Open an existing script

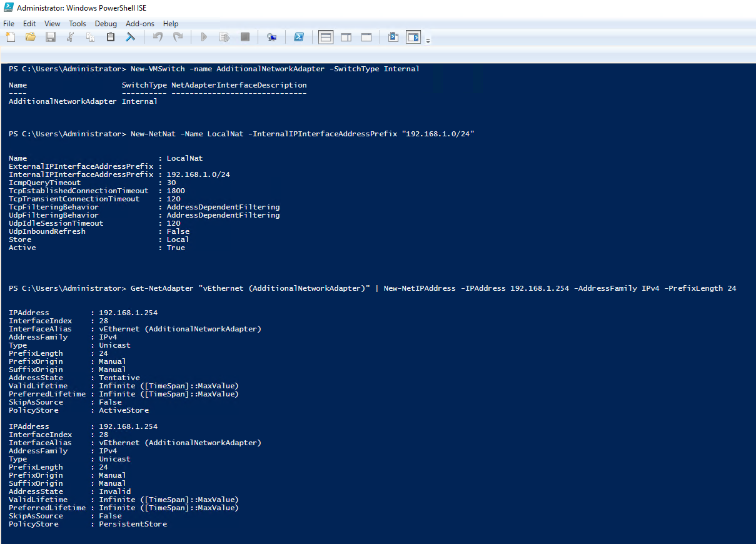[x=30, y=37]
